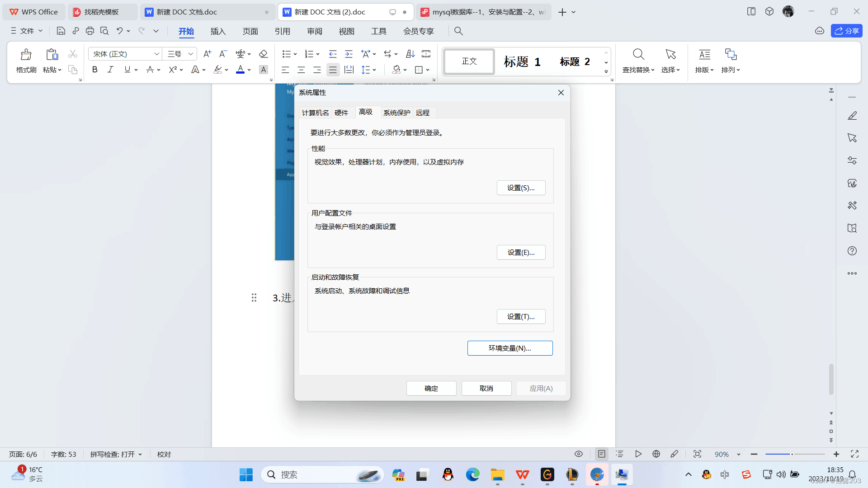The height and width of the screenshot is (488, 868).
Task: Click the help question mark sidebar icon
Action: pos(852,251)
